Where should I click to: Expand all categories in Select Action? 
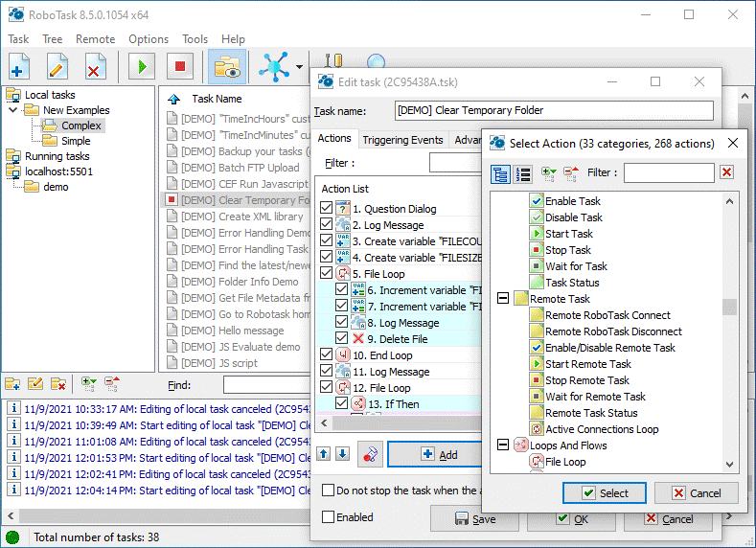pos(548,173)
